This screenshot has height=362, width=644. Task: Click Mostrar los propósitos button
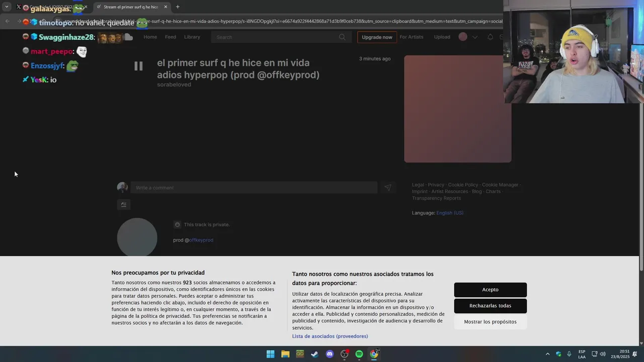tap(491, 322)
